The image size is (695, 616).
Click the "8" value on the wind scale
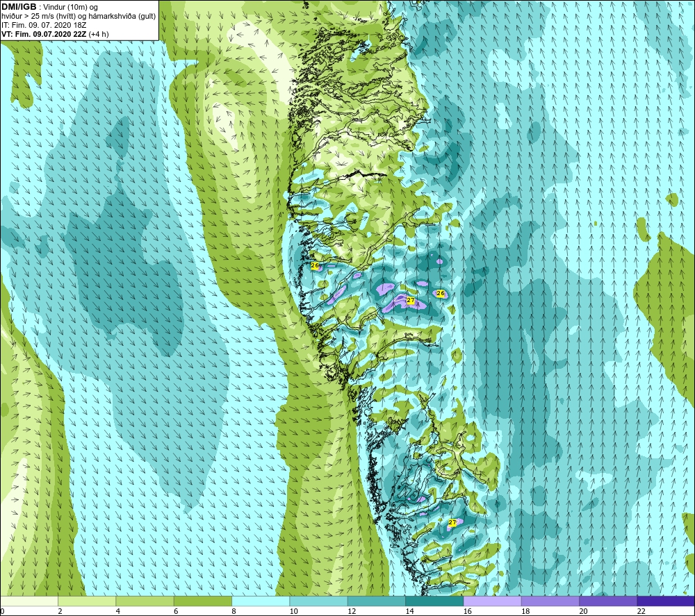coord(234,611)
